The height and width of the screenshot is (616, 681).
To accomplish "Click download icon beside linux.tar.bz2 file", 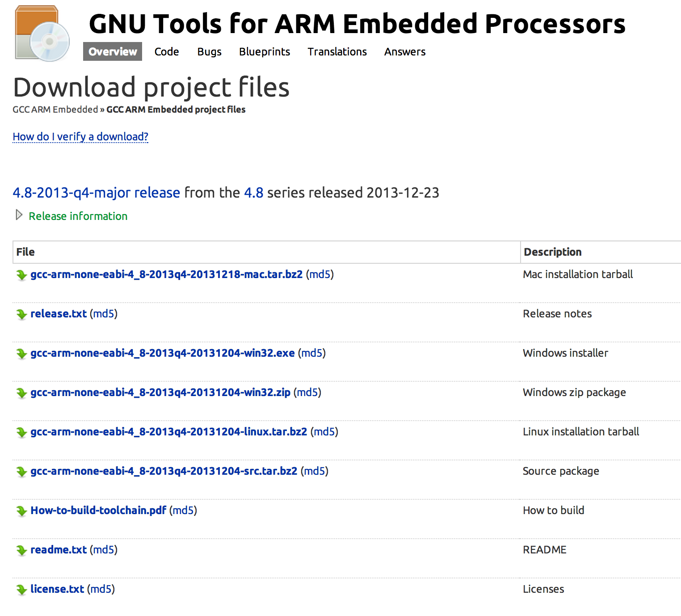I will coord(21,432).
